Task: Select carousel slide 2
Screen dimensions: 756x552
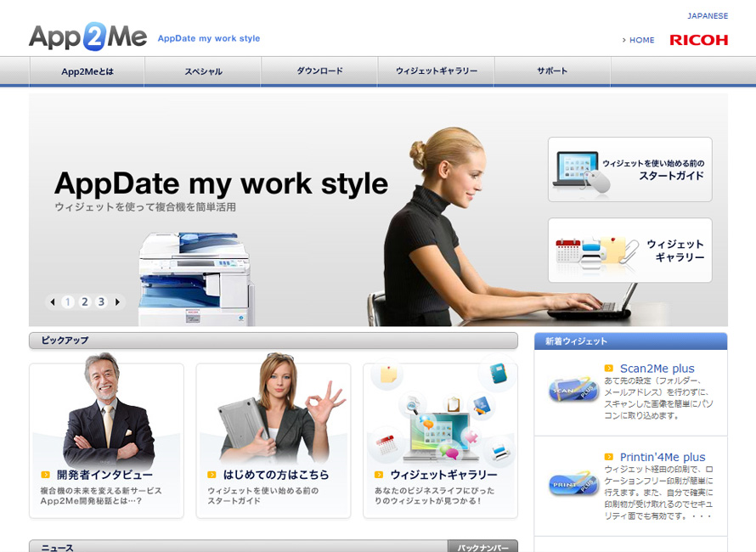Action: coord(85,302)
